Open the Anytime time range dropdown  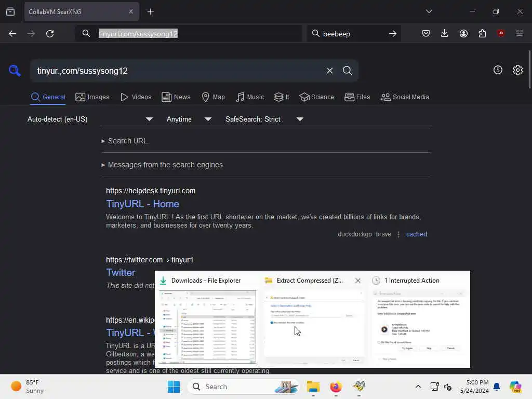point(189,119)
